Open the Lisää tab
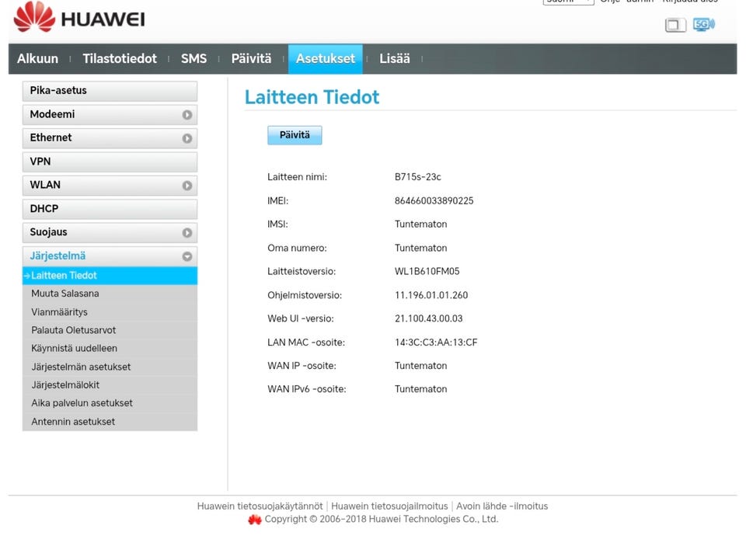 coord(395,58)
